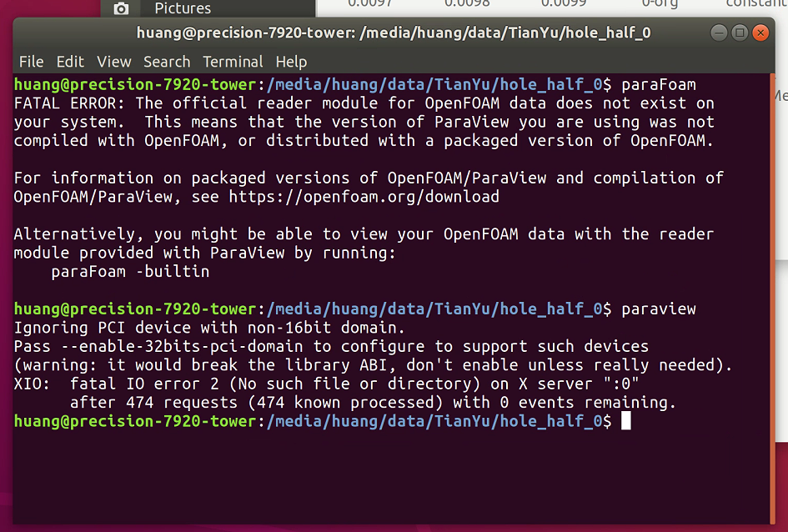Minimize the terminal window

pyautogui.click(x=719, y=33)
